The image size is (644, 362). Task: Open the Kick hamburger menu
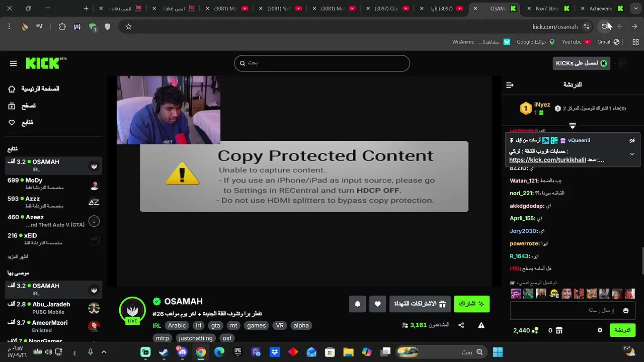point(13,63)
